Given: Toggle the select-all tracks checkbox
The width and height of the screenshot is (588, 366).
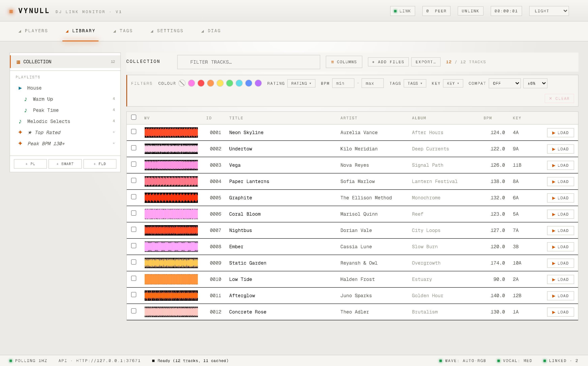Looking at the screenshot, I should pyautogui.click(x=134, y=117).
